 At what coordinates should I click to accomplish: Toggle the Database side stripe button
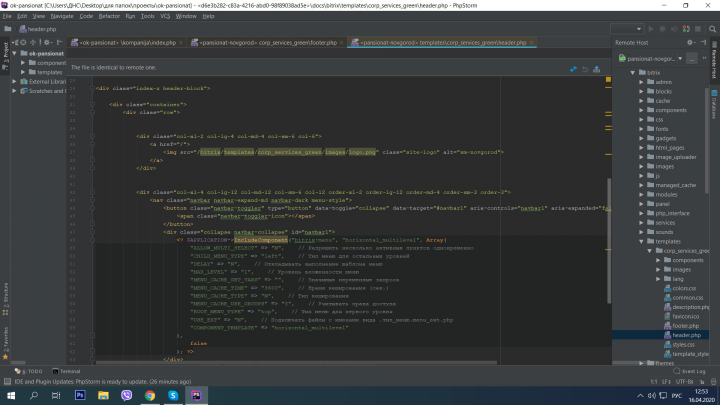pyautogui.click(x=714, y=104)
